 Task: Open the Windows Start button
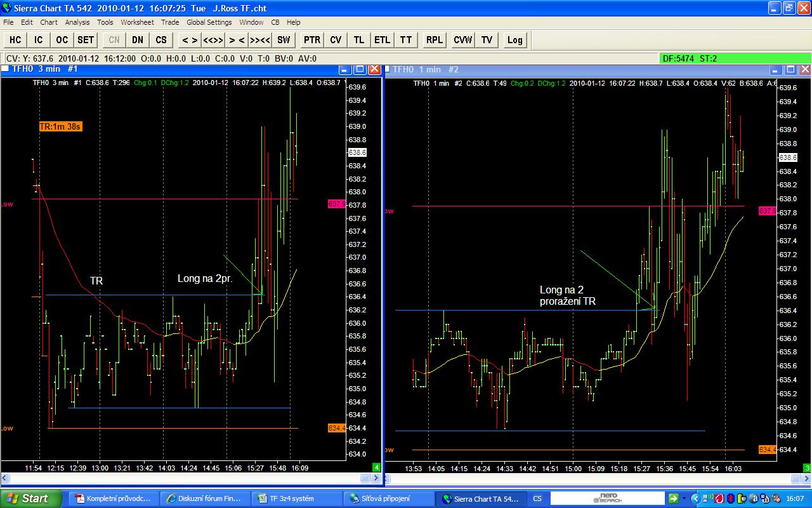[31, 498]
